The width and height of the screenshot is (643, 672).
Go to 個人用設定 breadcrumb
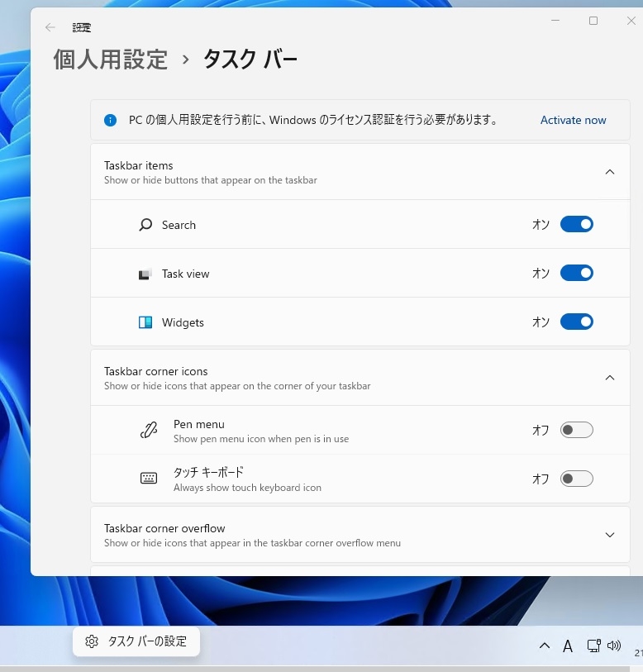pyautogui.click(x=110, y=60)
